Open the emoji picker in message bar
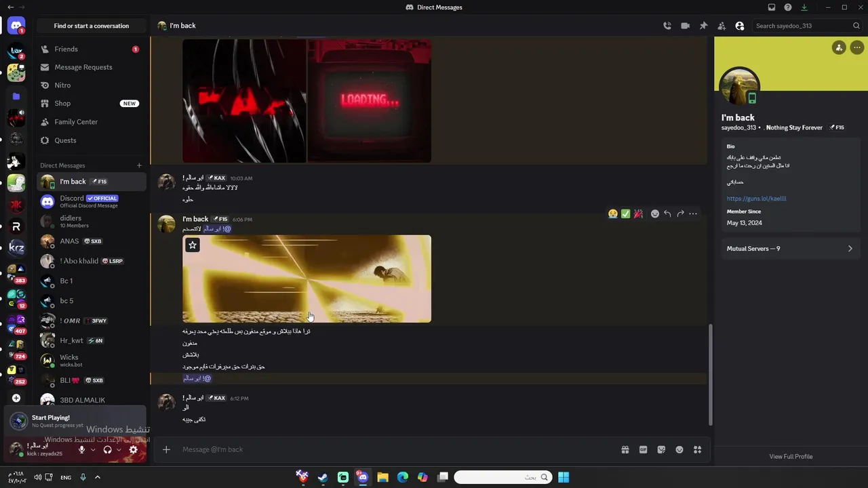This screenshot has width=868, height=488. 679,449
